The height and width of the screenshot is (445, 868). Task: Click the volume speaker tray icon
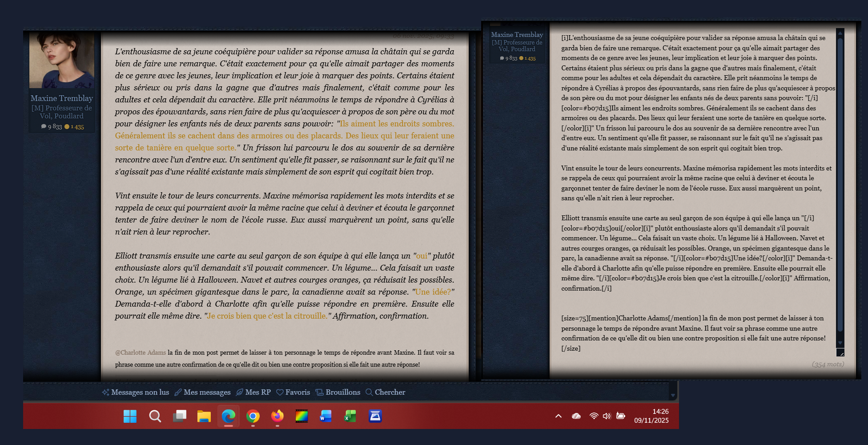pos(607,416)
